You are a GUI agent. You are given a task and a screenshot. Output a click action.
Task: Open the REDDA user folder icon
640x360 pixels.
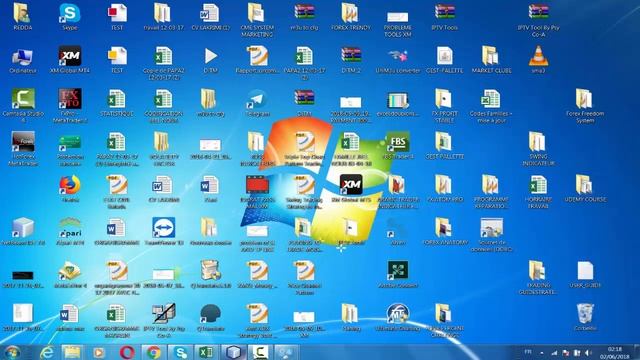[23, 17]
